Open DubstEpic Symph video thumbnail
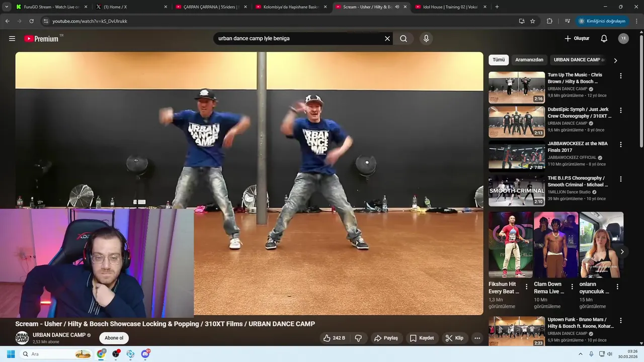This screenshot has height=362, width=644. 517,122
